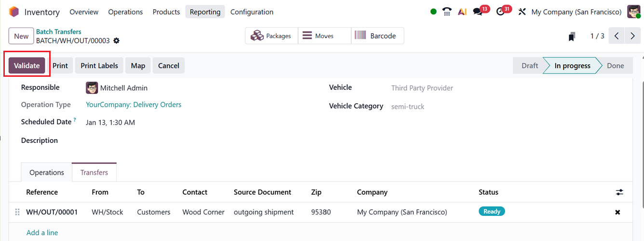Go to the previous batch record
This screenshot has height=241, width=644.
point(617,36)
